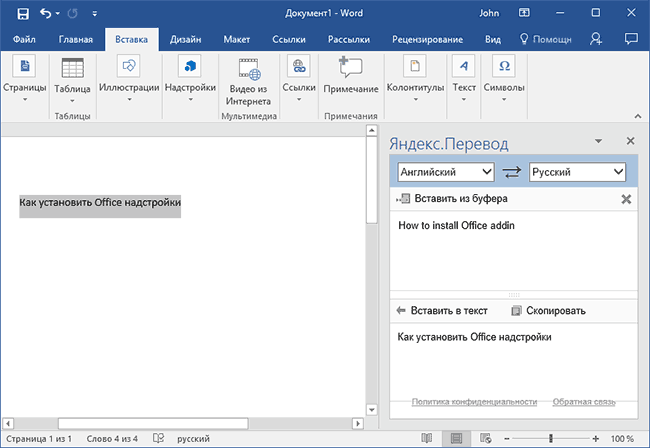Insert a table via Таблица icon
This screenshot has height=448, width=650.
[73, 68]
